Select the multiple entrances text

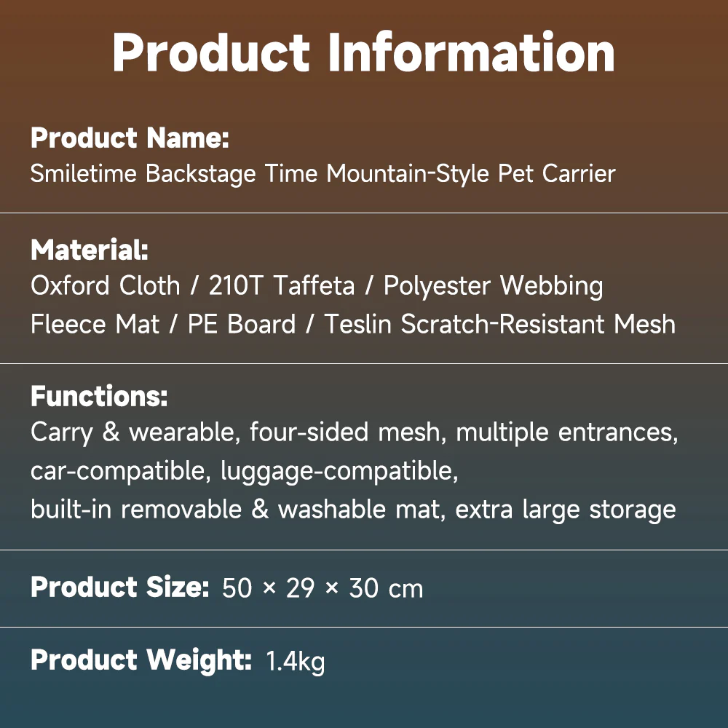(567, 432)
